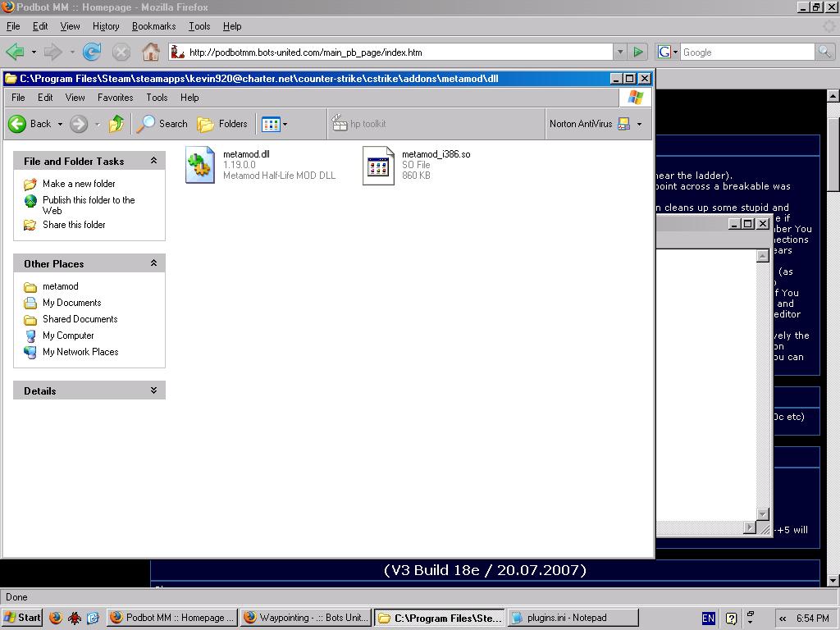Go to Firefox home page
This screenshot has width=840, height=630.
pos(151,52)
